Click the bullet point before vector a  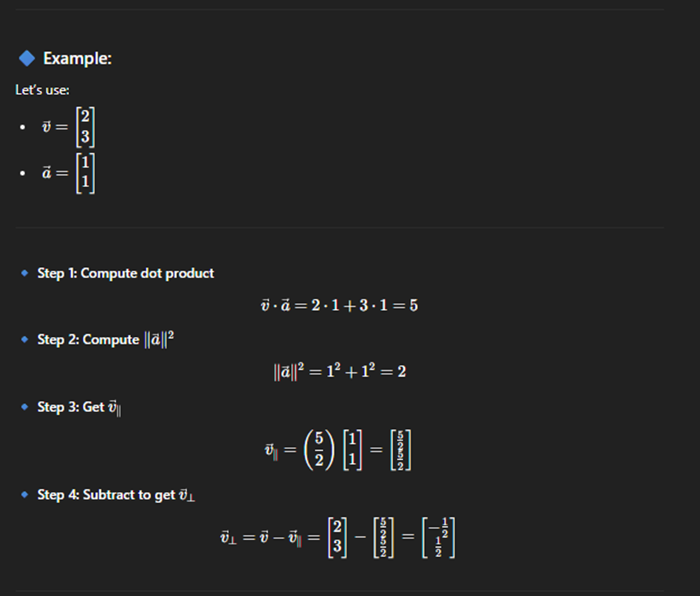click(23, 173)
